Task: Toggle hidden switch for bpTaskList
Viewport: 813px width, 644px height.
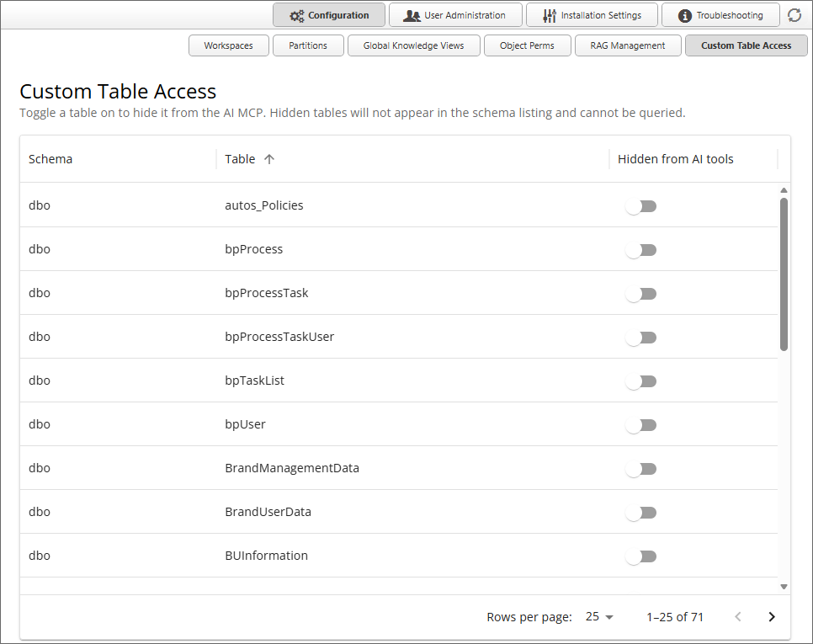Action: pos(640,381)
